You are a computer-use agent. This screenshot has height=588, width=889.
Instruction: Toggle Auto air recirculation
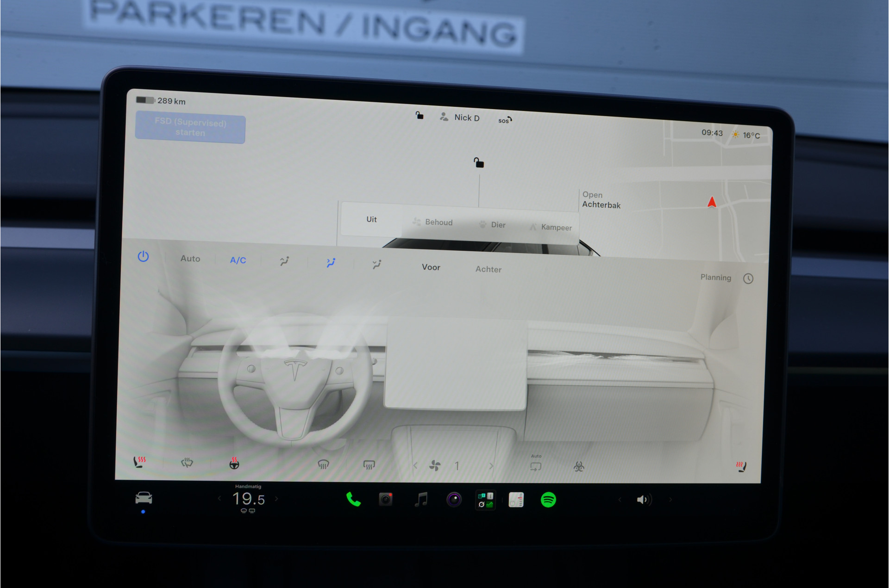[x=536, y=464]
